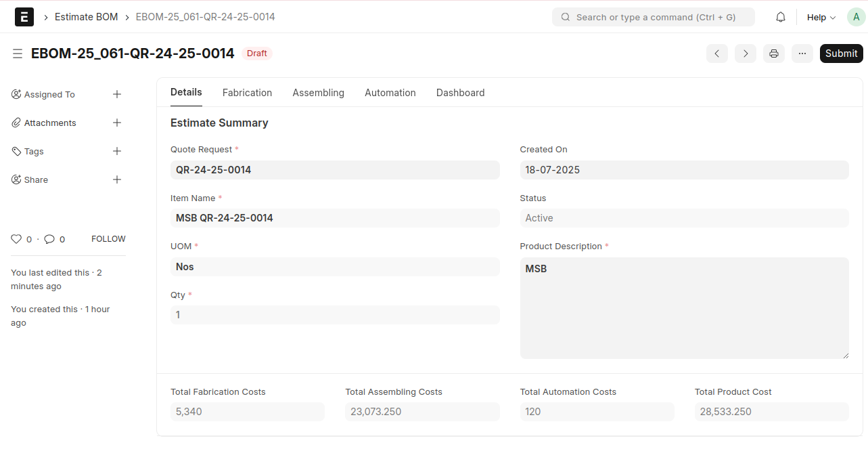Toggle the sidebar hamburger menu icon

point(18,54)
